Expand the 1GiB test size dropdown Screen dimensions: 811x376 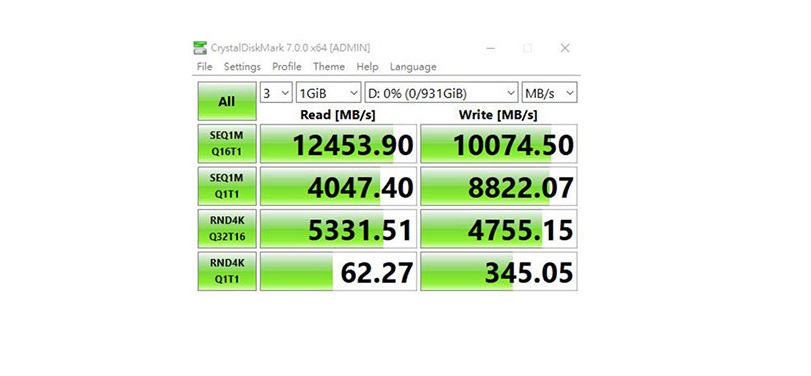pyautogui.click(x=328, y=93)
